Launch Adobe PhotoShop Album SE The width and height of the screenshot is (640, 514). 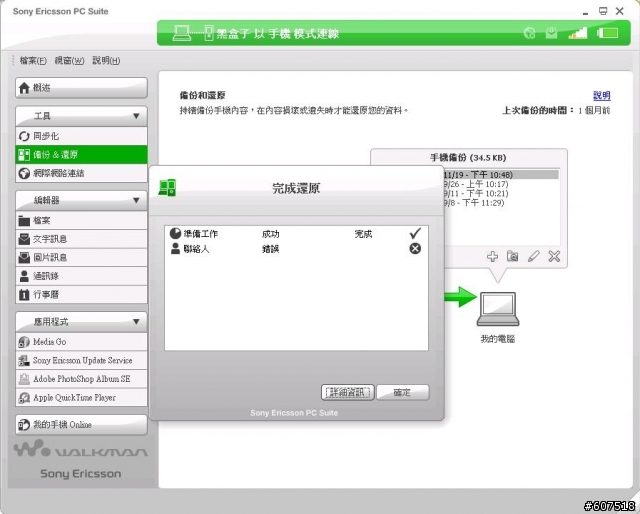tap(81, 379)
